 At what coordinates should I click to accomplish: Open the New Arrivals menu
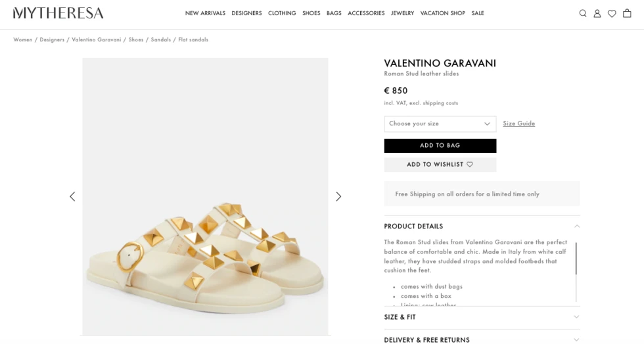(x=205, y=13)
